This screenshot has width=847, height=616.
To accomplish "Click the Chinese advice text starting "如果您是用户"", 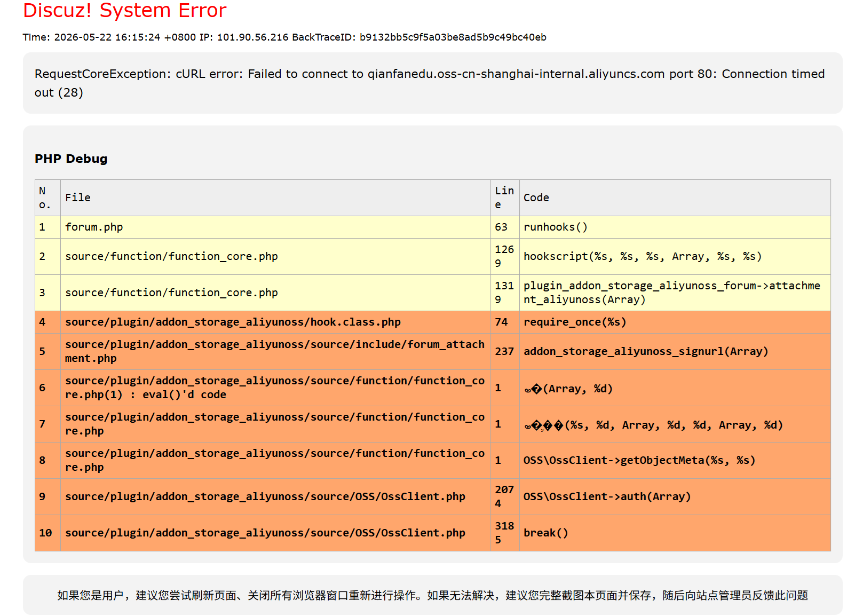I will [432, 595].
